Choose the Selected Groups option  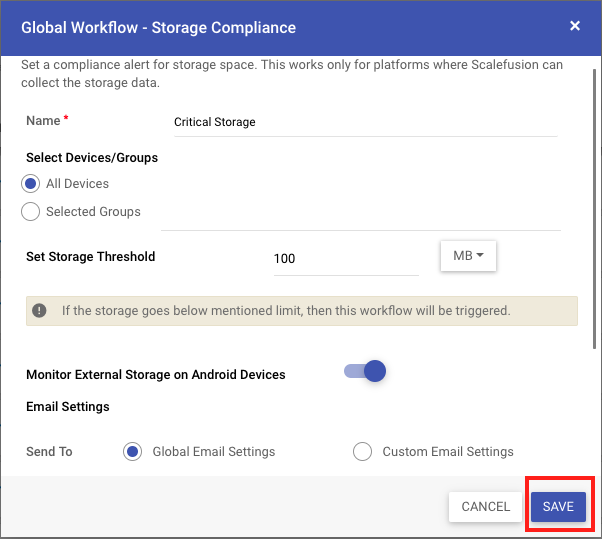point(30,212)
